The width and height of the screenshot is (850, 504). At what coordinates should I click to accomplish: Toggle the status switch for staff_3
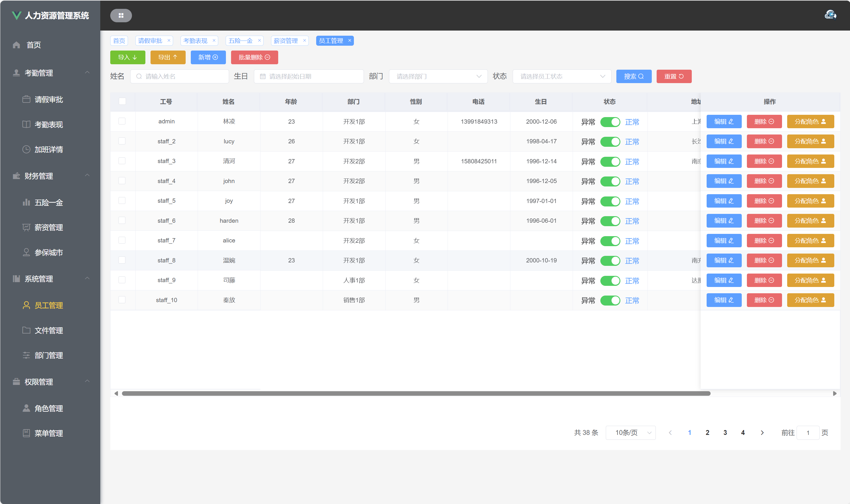point(610,161)
